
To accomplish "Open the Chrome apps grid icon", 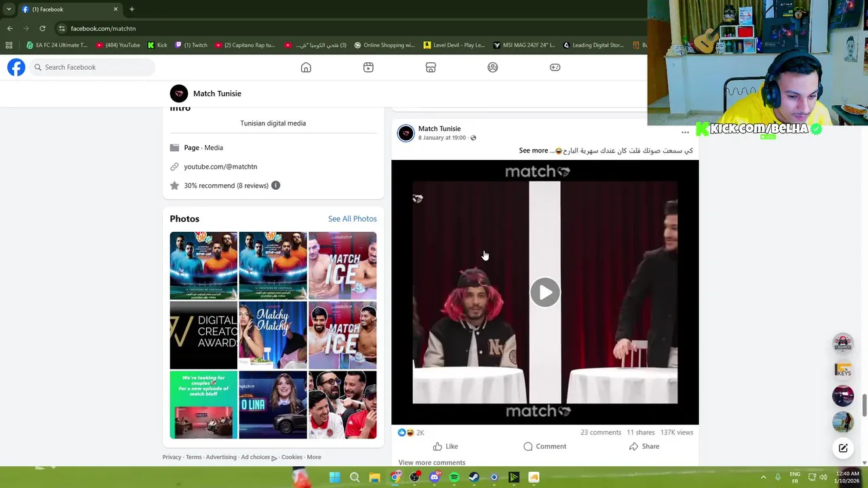I will pos(9,45).
